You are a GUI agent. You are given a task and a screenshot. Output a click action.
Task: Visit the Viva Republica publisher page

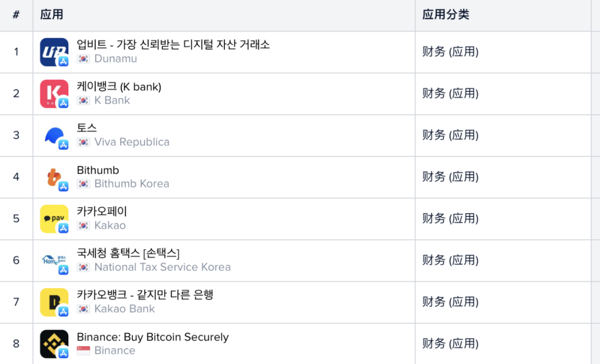pyautogui.click(x=132, y=142)
